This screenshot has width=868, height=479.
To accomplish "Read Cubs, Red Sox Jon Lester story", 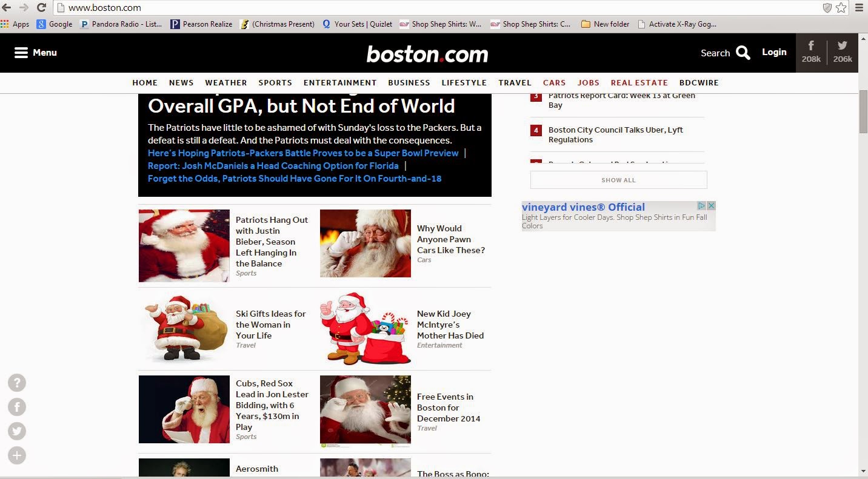I will [x=272, y=405].
